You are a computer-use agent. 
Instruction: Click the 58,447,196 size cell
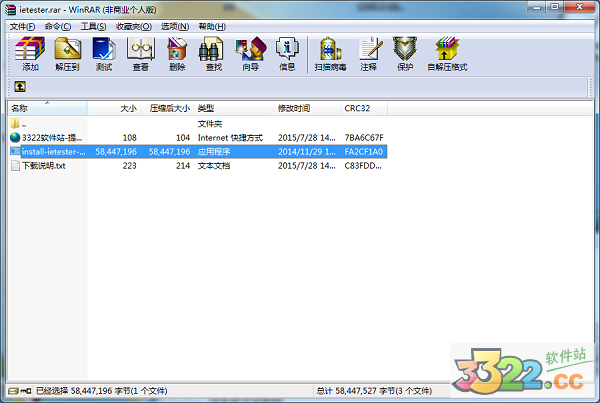[x=116, y=152]
